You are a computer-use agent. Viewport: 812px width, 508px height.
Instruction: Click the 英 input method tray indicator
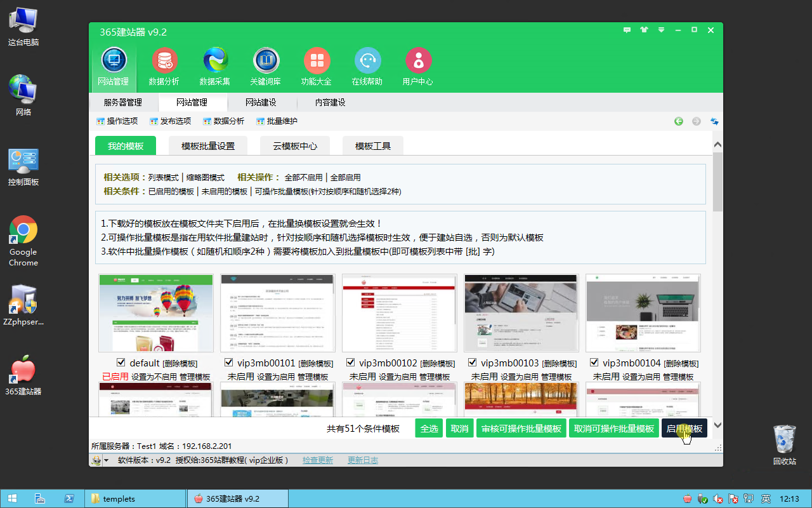[x=766, y=498]
